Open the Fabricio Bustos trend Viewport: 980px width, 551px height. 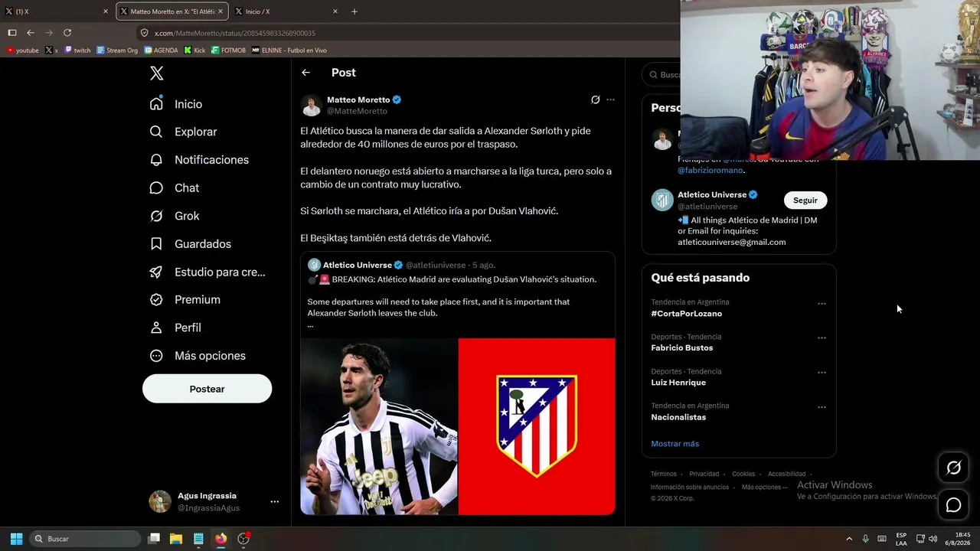(681, 348)
